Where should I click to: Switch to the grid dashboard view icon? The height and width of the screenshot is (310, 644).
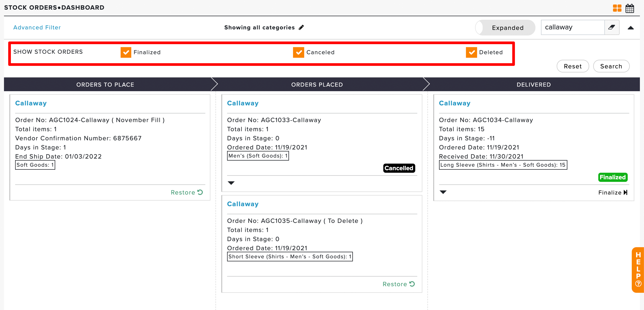point(617,8)
